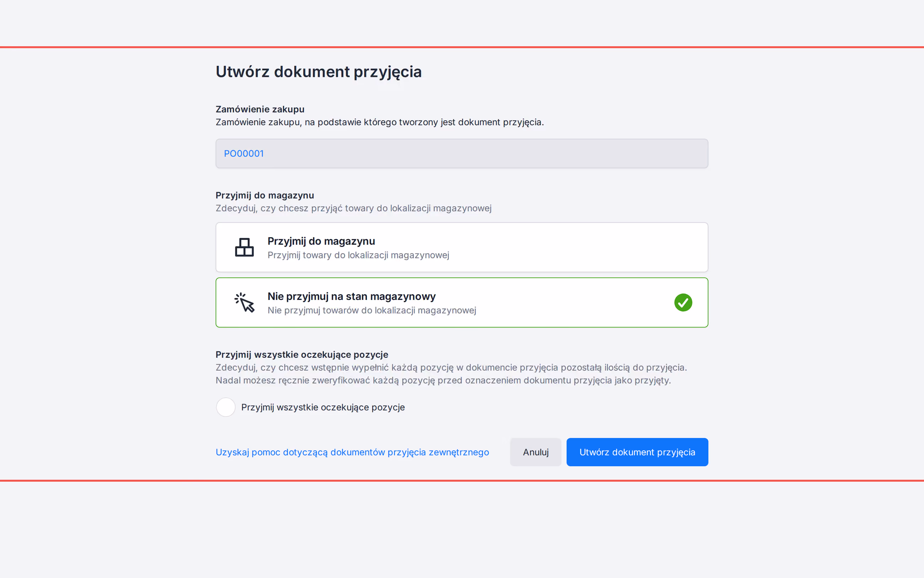Screen dimensions: 924x578
Task: Open help link about external receipt documents
Action: pos(353,452)
